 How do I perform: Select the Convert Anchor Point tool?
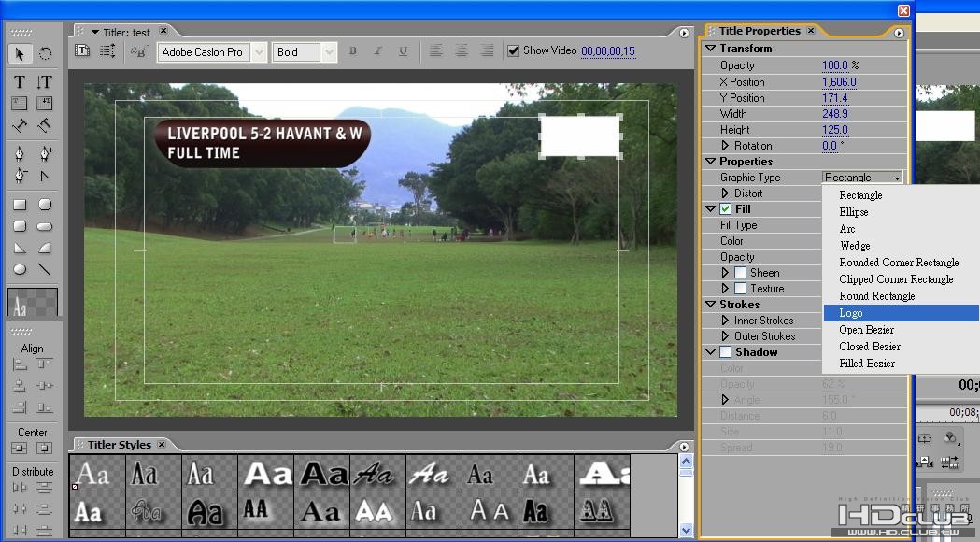(x=44, y=176)
